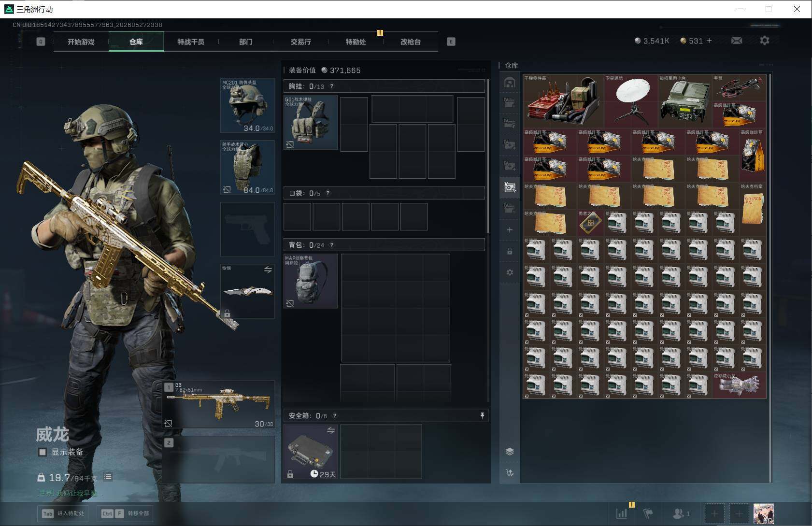Click the plus icon beside 531 currency
The width and height of the screenshot is (812, 526).
pos(709,41)
